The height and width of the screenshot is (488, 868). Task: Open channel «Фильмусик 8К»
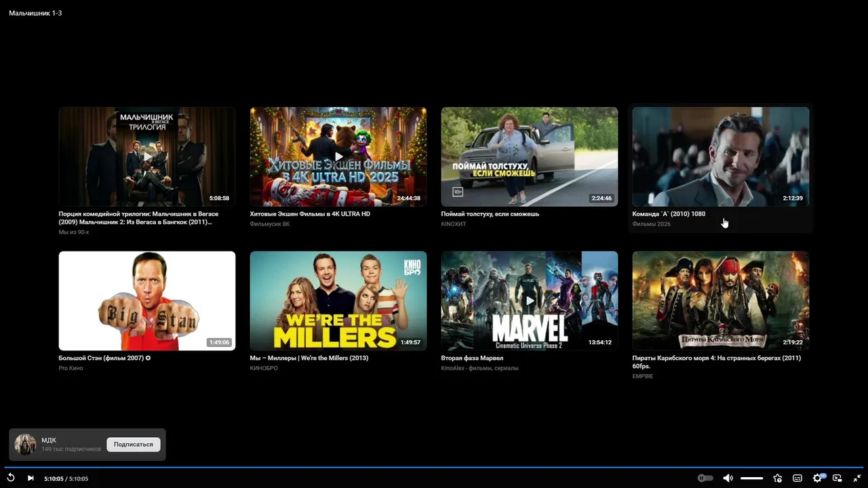[270, 224]
